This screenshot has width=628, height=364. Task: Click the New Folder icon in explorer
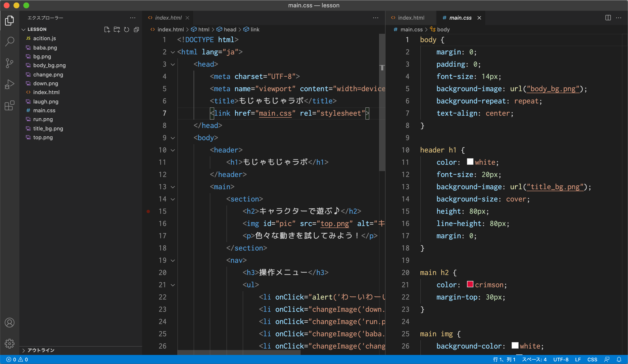pos(117,30)
